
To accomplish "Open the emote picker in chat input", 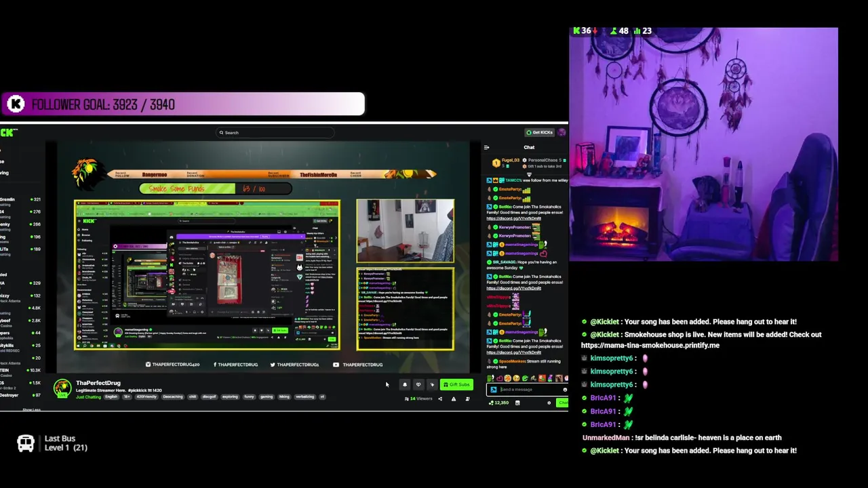I will [565, 390].
